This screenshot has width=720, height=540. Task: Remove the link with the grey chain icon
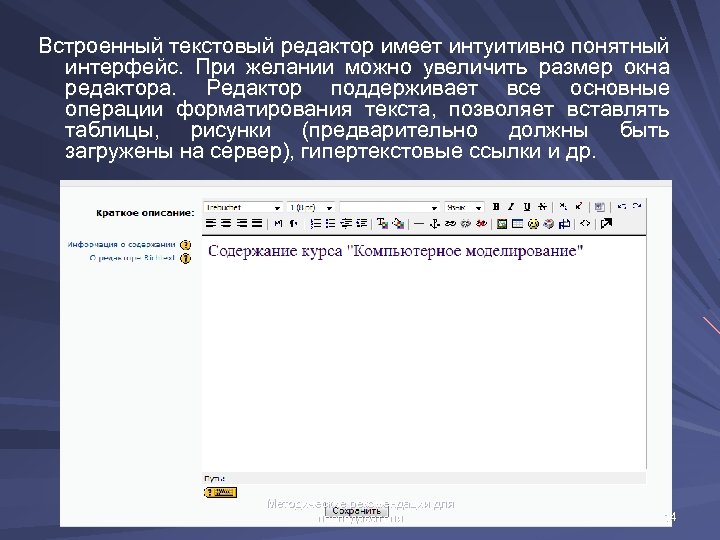[466, 224]
